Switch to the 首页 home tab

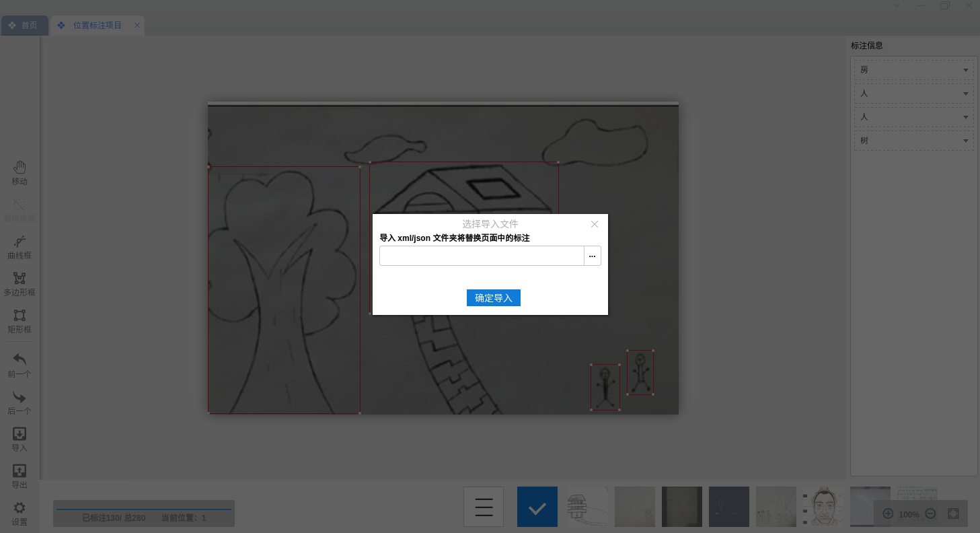[x=24, y=26]
